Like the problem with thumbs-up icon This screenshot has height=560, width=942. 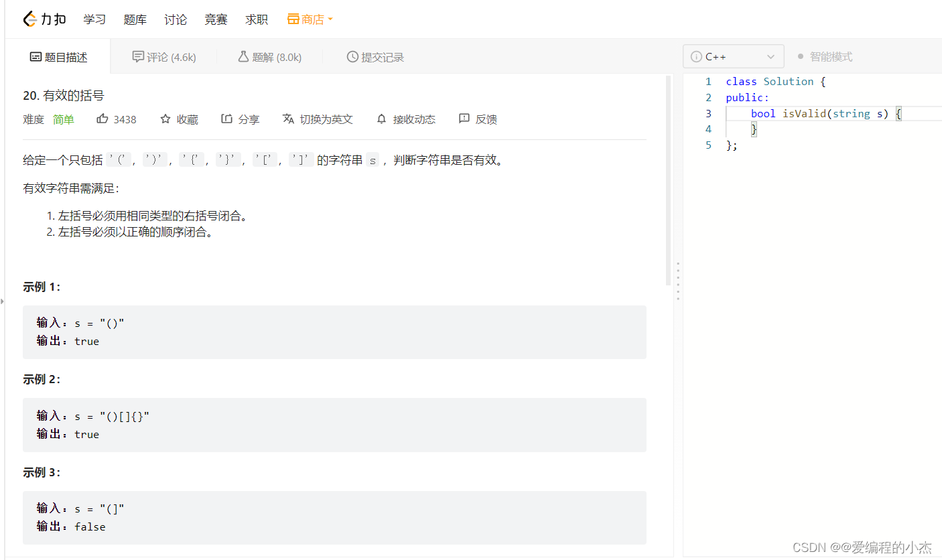pyautogui.click(x=103, y=119)
